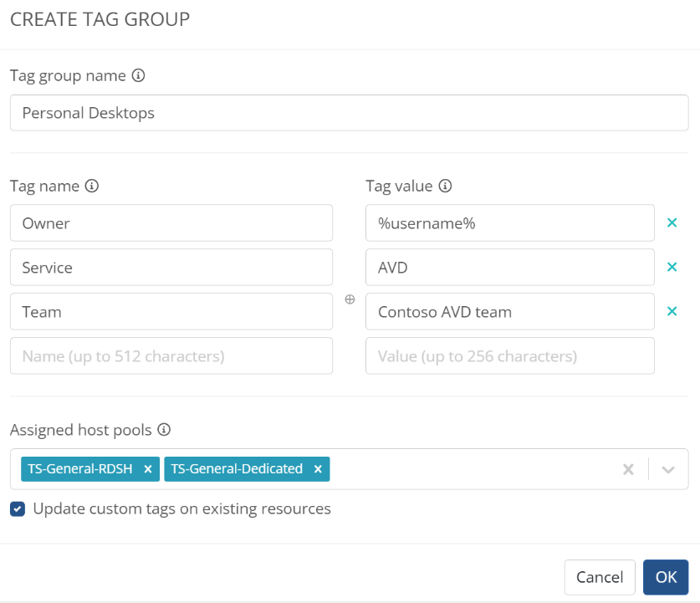The width and height of the screenshot is (700, 603).
Task: Click the plus icon between tag fields
Action: (350, 299)
